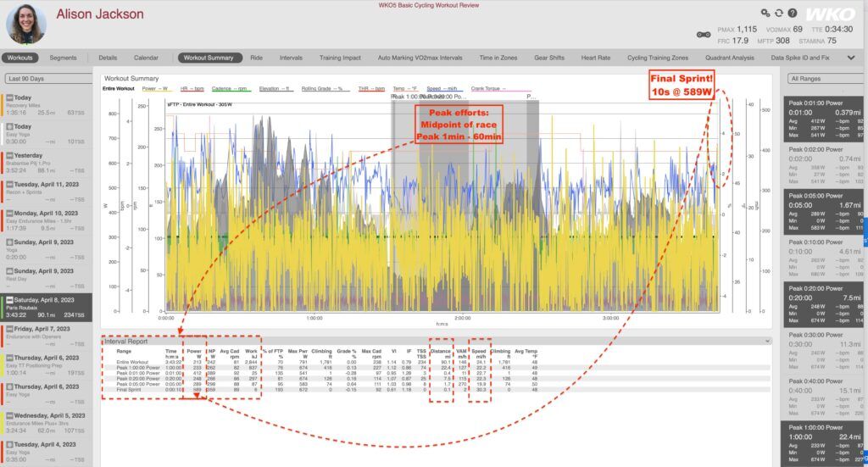Click the Tuesday, April 11 workout icon
This screenshot has height=467, width=868.
pyautogui.click(x=10, y=184)
